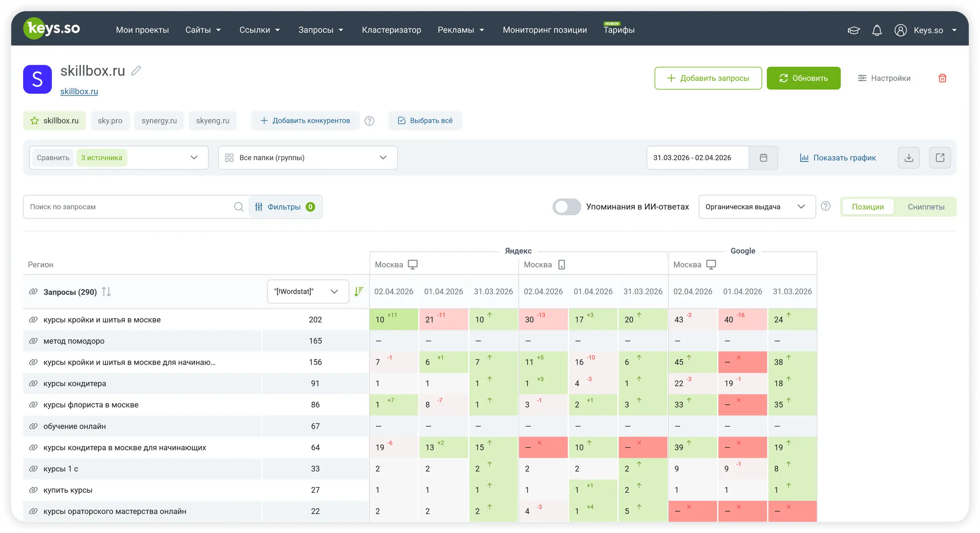Click Яндекс group header label
This screenshot has width=980, height=533.
[x=518, y=251]
